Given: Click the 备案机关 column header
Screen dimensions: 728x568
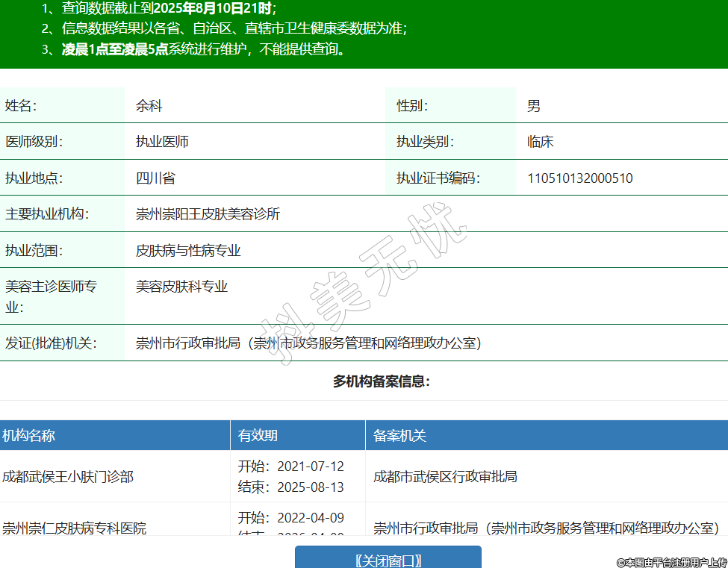Looking at the screenshot, I should 399,436.
